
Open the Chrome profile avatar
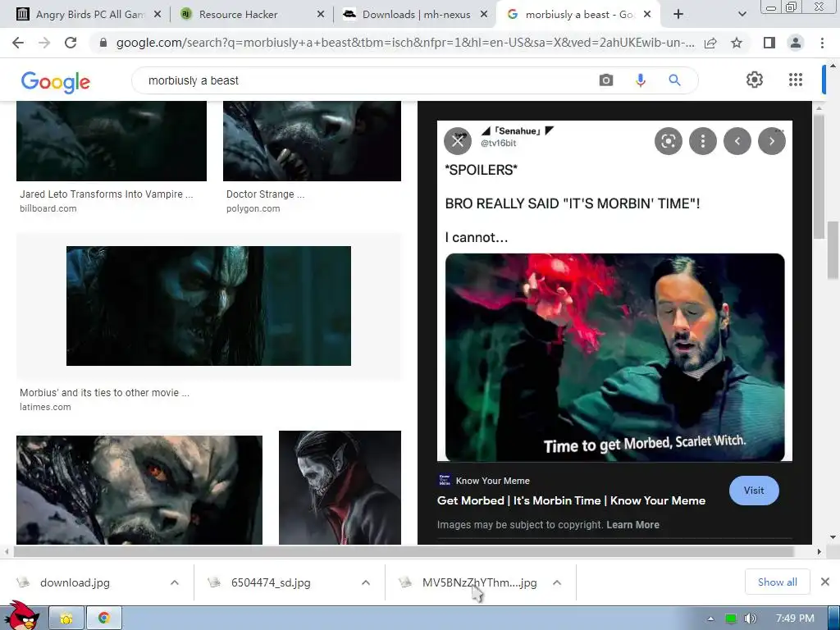(x=796, y=43)
